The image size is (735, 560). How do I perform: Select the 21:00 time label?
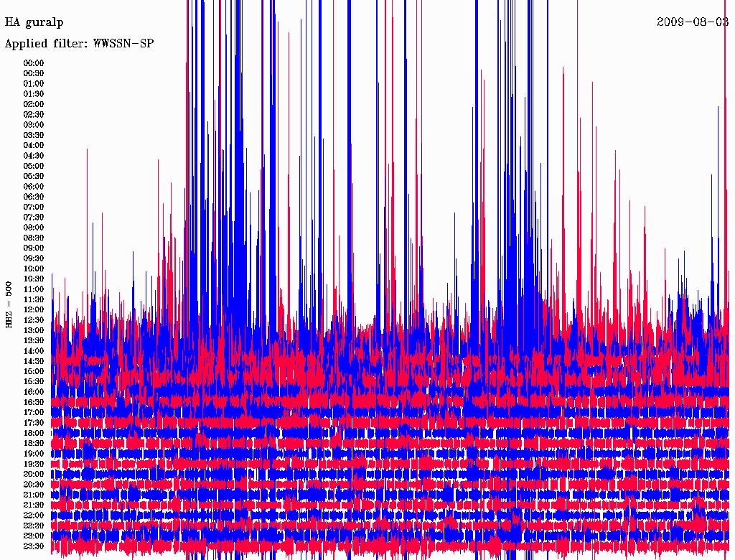(34, 495)
